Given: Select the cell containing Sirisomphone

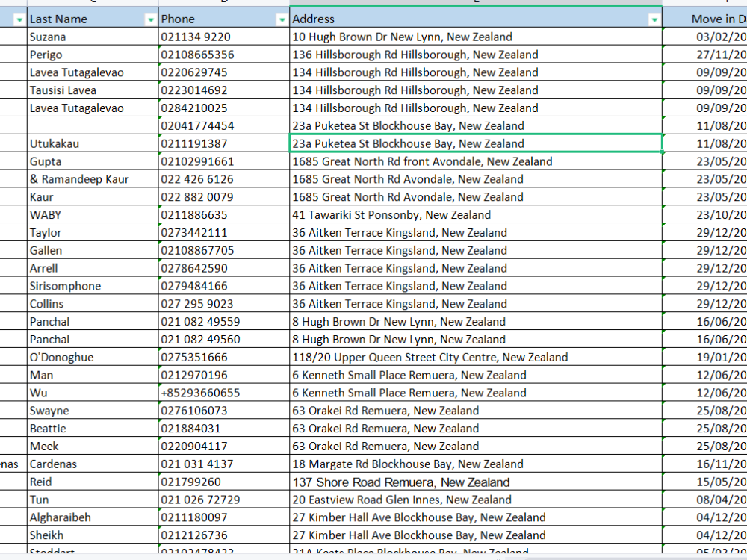Looking at the screenshot, I should (x=93, y=286).
